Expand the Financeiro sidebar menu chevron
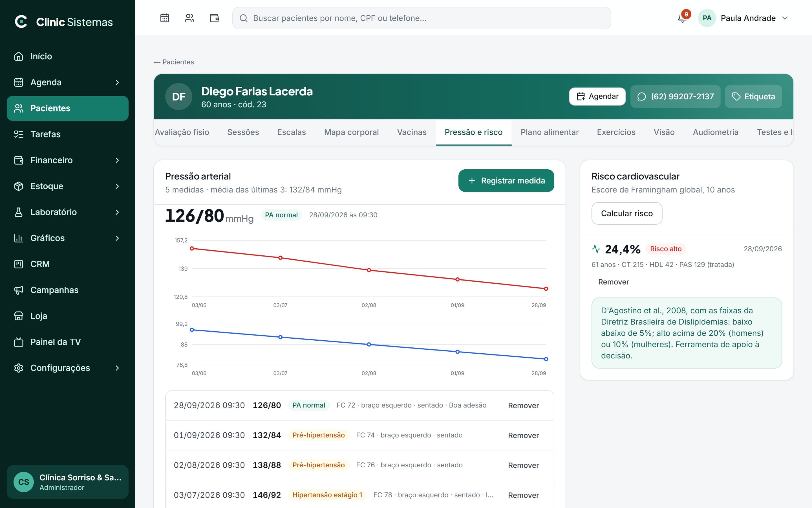This screenshot has height=508, width=812. click(x=117, y=160)
